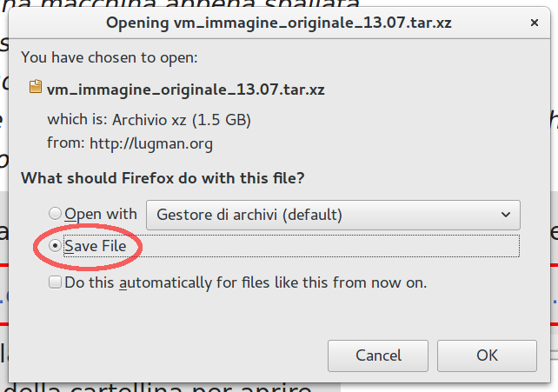Enable "Do this automatically" checkbox
This screenshot has height=392, width=558.
pyautogui.click(x=56, y=282)
